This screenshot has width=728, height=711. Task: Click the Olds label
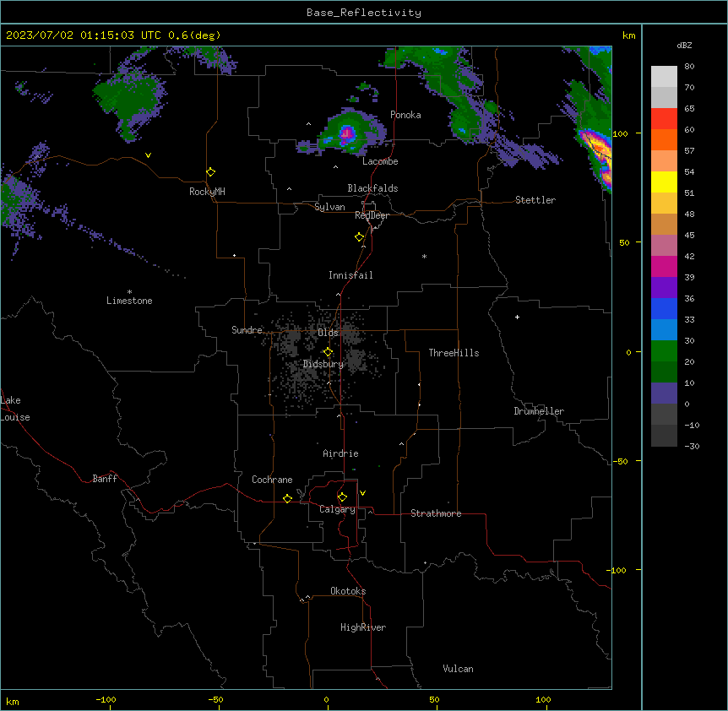pyautogui.click(x=328, y=333)
